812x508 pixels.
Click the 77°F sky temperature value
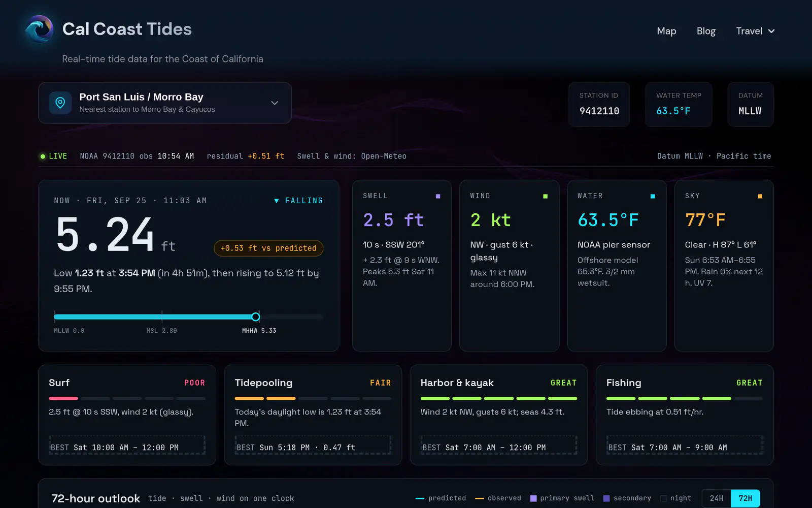tap(705, 220)
